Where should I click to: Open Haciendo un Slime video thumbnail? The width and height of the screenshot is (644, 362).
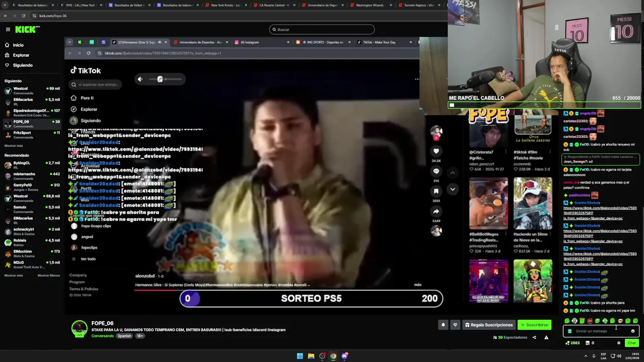point(533,203)
